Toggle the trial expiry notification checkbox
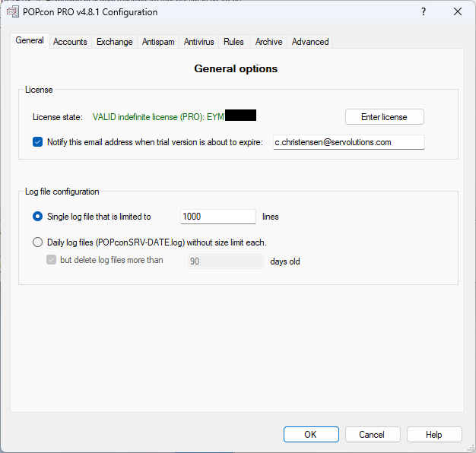The width and height of the screenshot is (476, 453). pyautogui.click(x=38, y=142)
